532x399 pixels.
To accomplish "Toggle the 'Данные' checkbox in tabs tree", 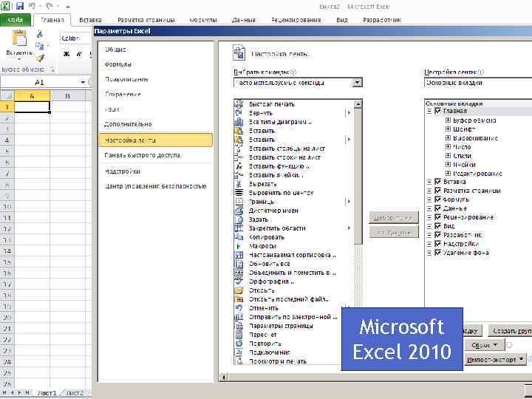I will (x=437, y=208).
